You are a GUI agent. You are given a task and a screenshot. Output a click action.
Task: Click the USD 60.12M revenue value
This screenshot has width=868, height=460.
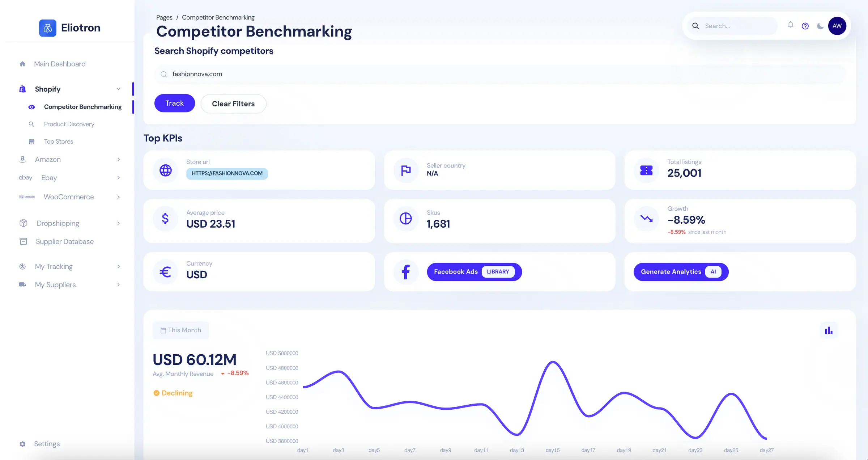194,360
